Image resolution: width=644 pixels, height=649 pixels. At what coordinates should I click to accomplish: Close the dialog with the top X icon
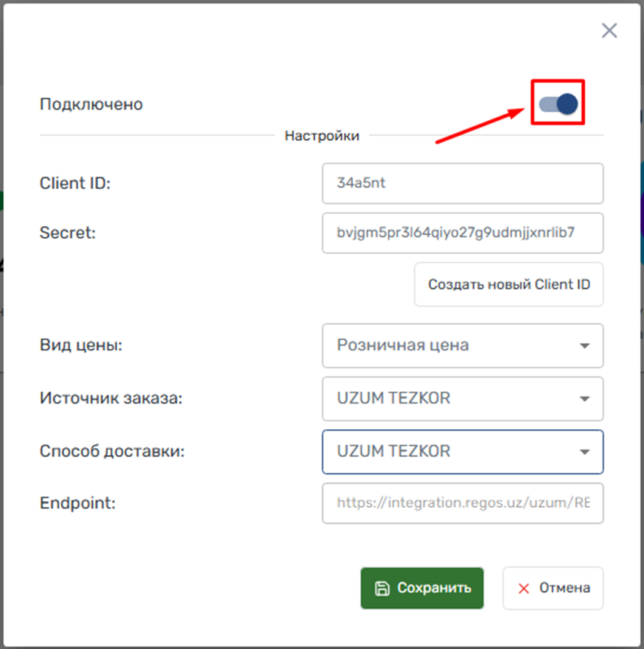pyautogui.click(x=609, y=30)
